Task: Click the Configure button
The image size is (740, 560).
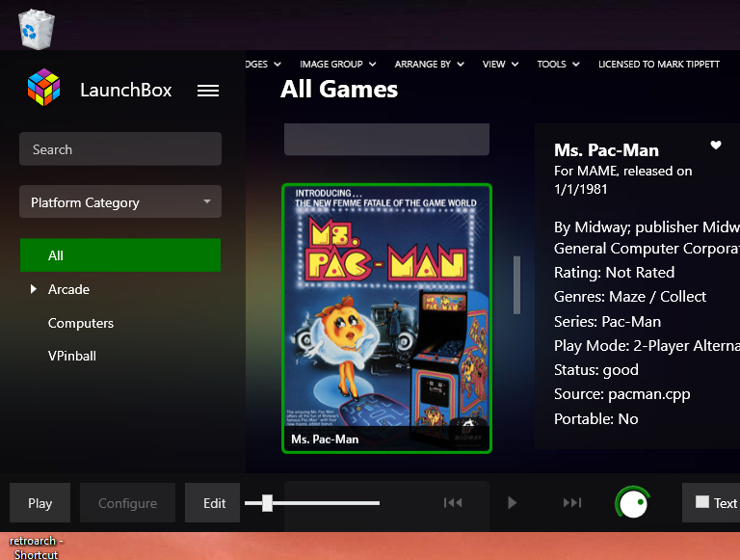Action: click(127, 503)
